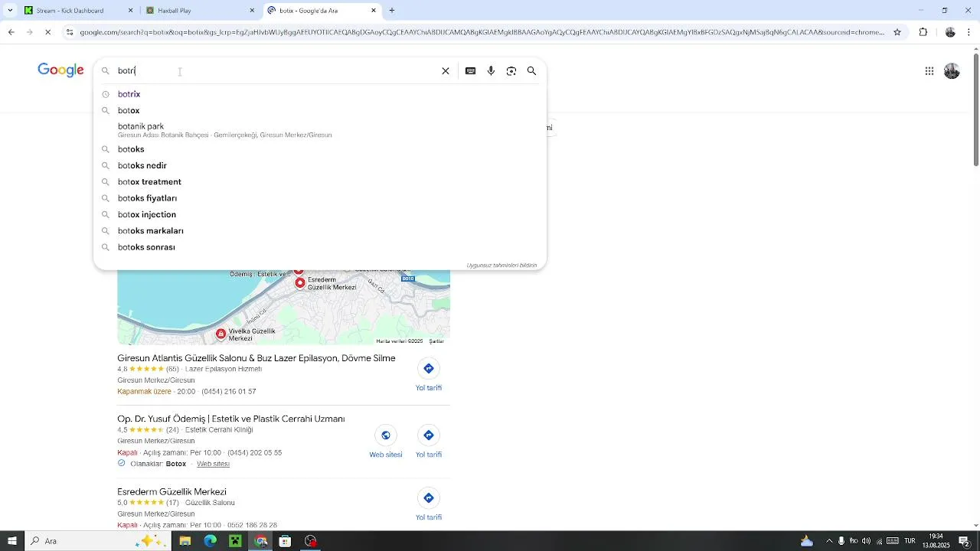
Task: Launch Microsoft Edge from taskbar
Action: point(210,541)
